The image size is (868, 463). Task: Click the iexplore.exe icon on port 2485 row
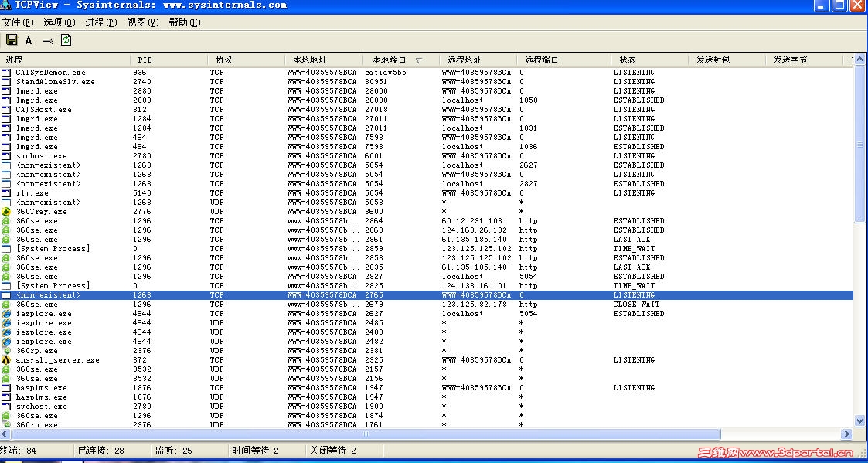coord(6,323)
